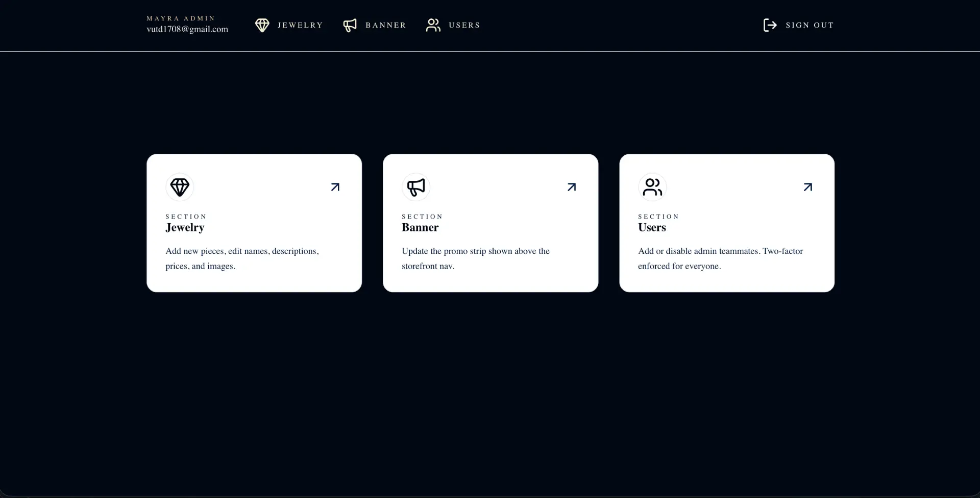The width and height of the screenshot is (980, 498).
Task: Click the SECTION label above Banner
Action: pos(422,217)
